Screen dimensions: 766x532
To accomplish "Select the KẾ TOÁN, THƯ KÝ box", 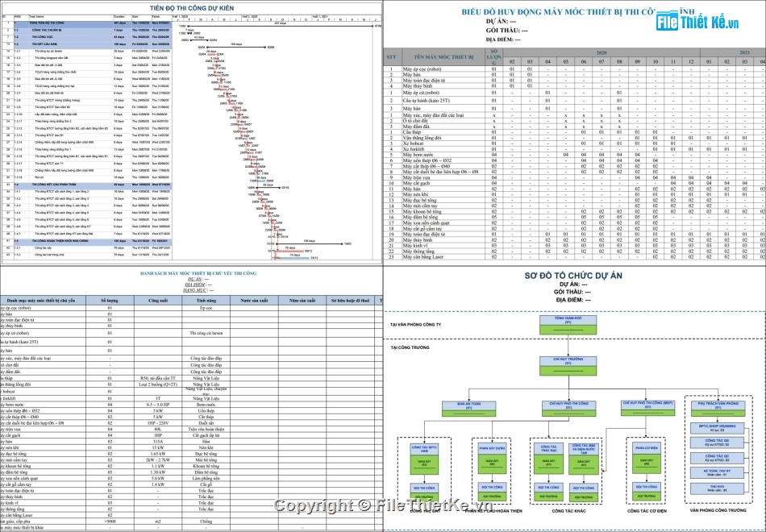I will (717, 473).
